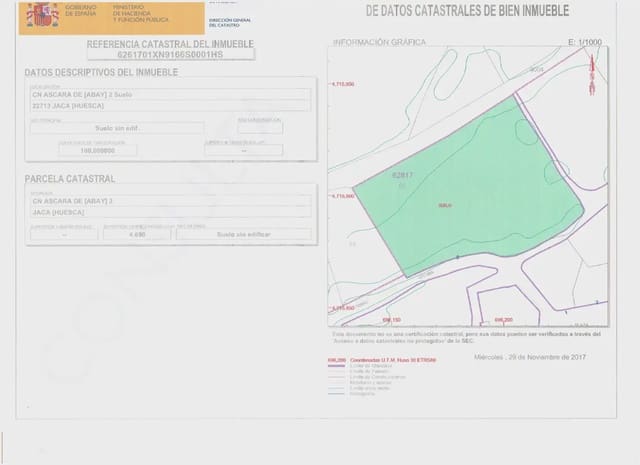Viewport: 640px width, 465px height.
Task: Click the red 'SUELO' label inside the parcel
Action: [445, 205]
